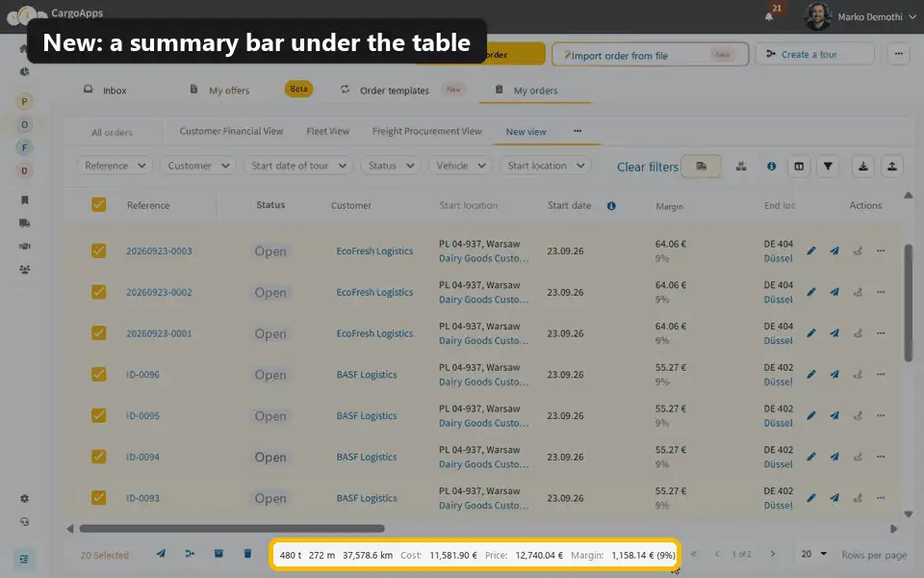Open the Vehicle filter dropdown

coord(460,166)
